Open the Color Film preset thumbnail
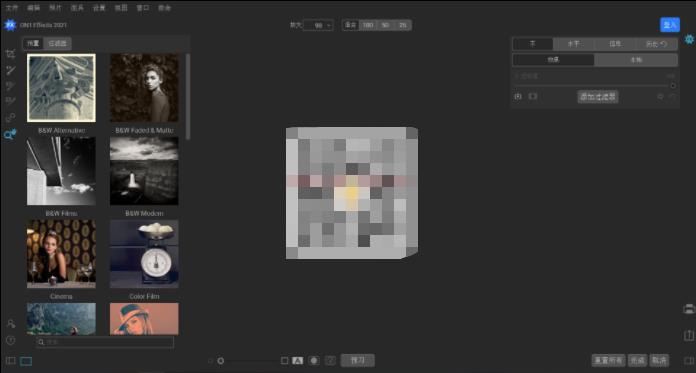 (x=144, y=254)
